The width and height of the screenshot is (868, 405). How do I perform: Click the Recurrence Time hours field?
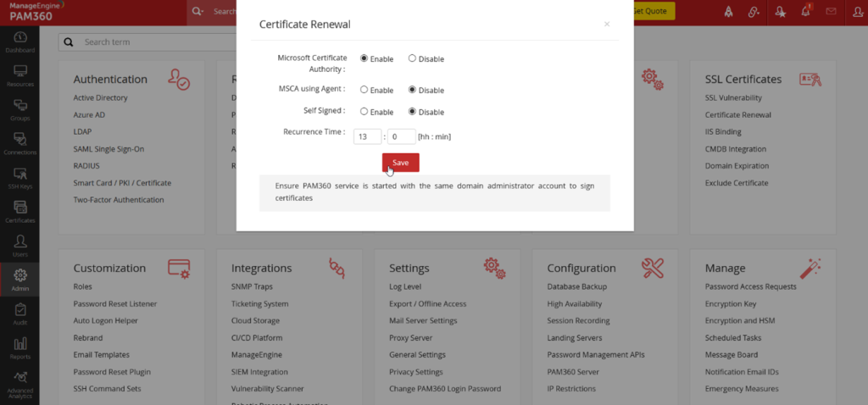[x=367, y=136]
